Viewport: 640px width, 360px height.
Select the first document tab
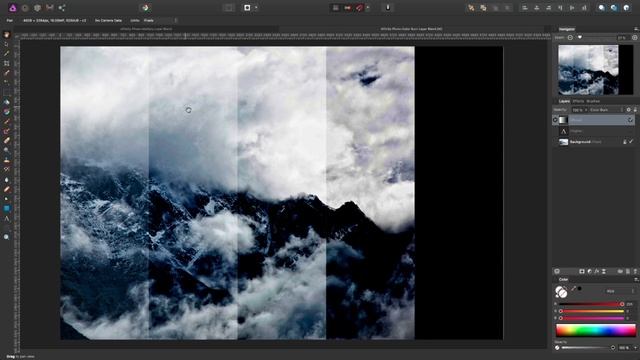[146, 29]
